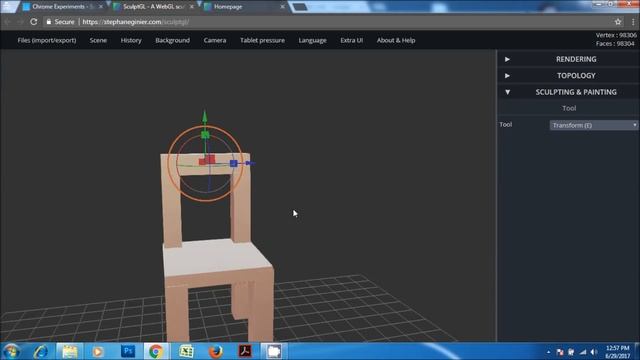Open the Files (import/export) menu

pos(47,40)
